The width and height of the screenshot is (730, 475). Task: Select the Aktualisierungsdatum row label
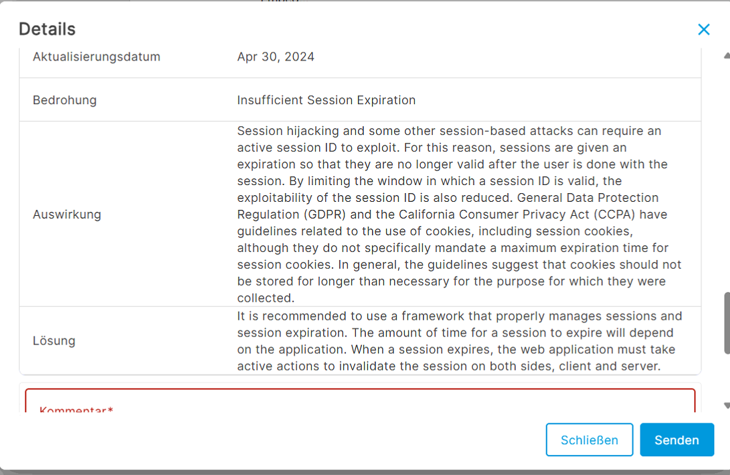click(96, 57)
